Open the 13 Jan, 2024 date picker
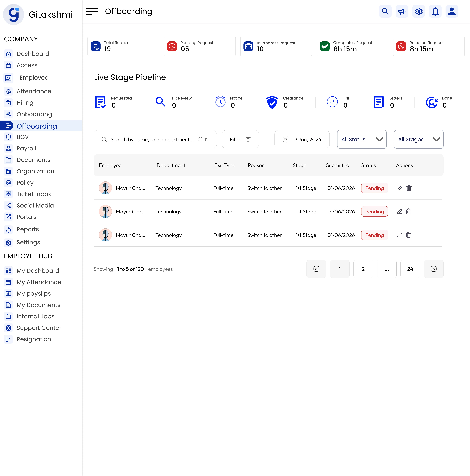The image size is (470, 476). point(302,139)
